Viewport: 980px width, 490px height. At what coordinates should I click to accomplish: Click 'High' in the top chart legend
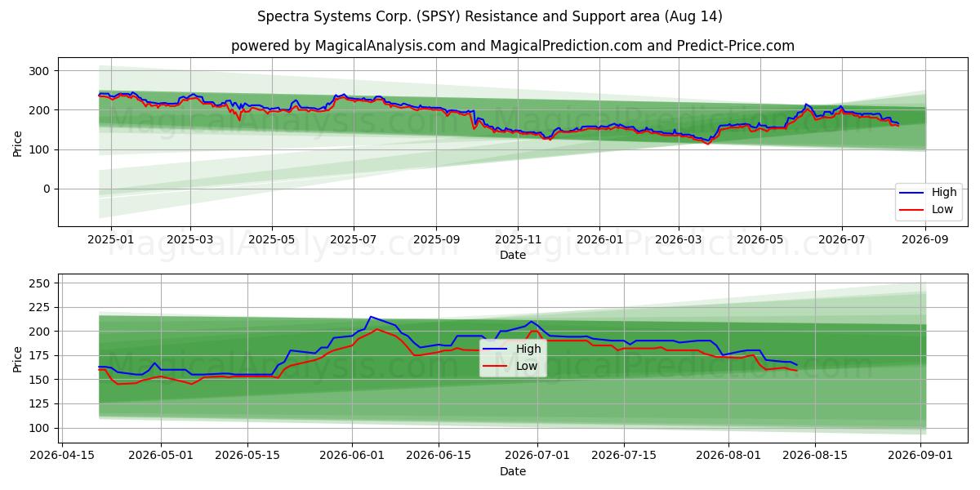tap(943, 193)
